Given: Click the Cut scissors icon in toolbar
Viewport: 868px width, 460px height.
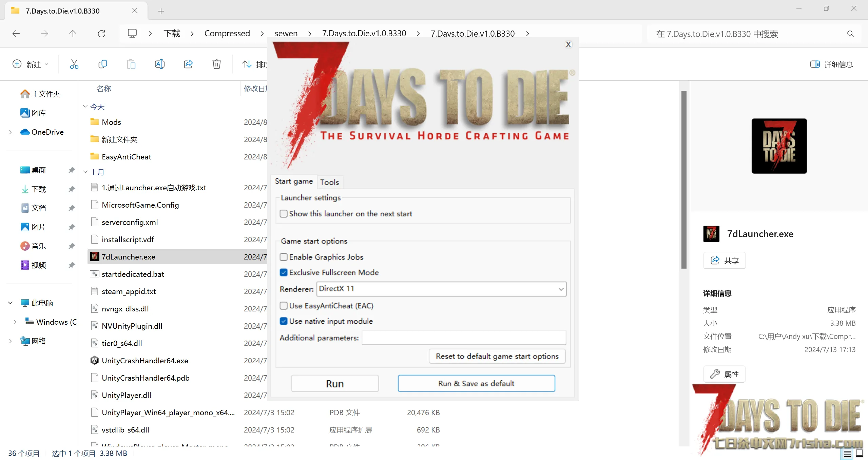Looking at the screenshot, I should (x=74, y=64).
